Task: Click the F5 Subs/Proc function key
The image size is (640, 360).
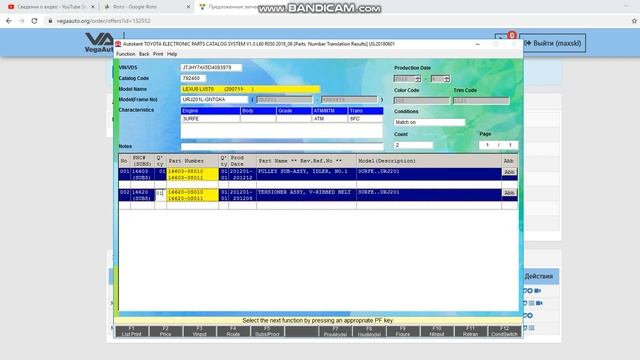Action: pos(267,331)
